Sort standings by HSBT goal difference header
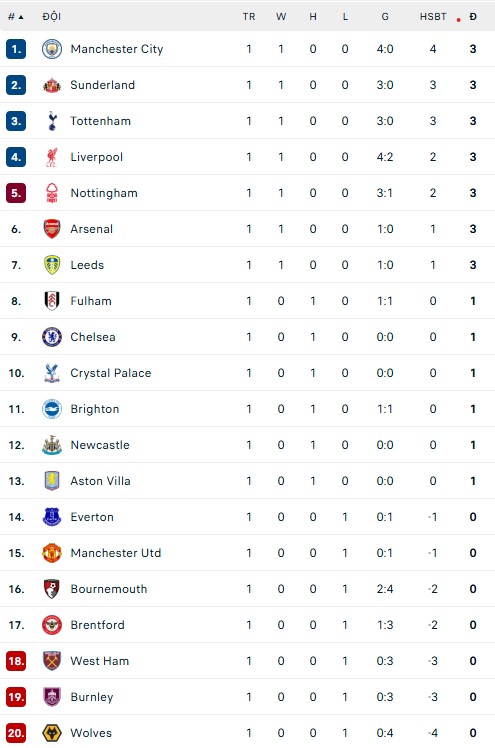Viewport: 495px width, 748px height. [433, 17]
